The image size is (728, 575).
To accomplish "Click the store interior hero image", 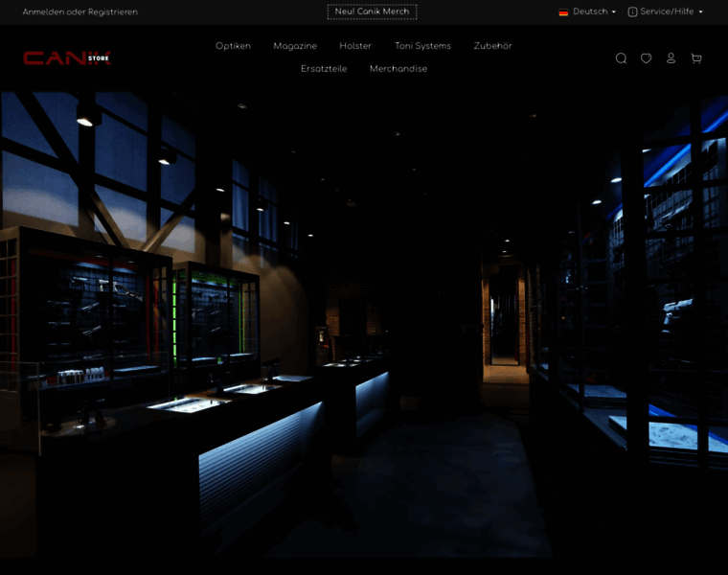I will click(x=364, y=324).
